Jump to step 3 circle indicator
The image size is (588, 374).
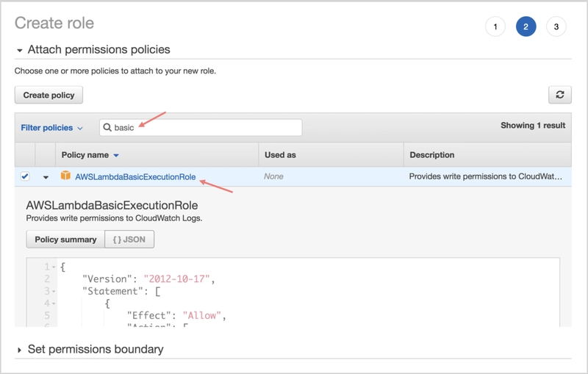tap(556, 27)
